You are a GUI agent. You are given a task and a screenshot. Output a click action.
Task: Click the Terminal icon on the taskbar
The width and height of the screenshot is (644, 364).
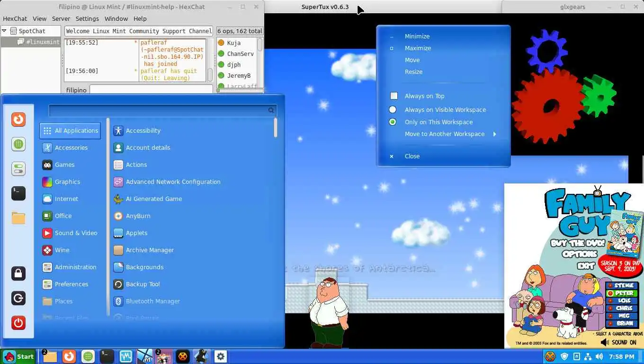click(x=107, y=356)
